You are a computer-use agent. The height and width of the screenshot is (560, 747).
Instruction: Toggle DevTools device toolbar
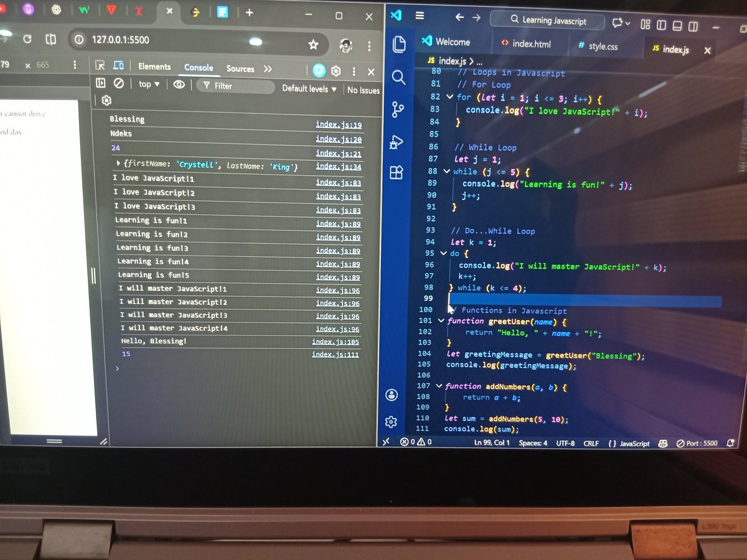(x=118, y=65)
